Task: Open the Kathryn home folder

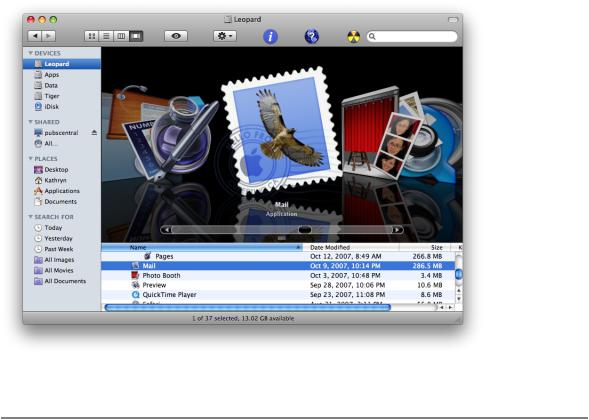Action: [62, 180]
